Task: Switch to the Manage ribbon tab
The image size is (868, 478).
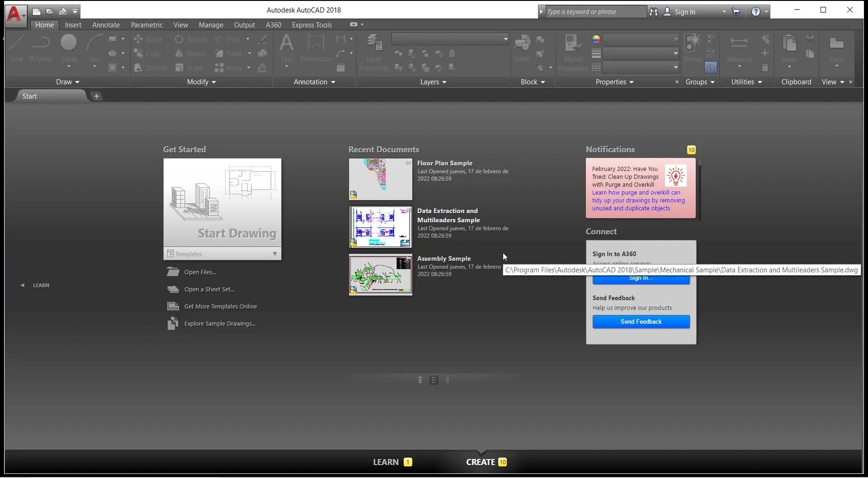Action: coord(211,25)
